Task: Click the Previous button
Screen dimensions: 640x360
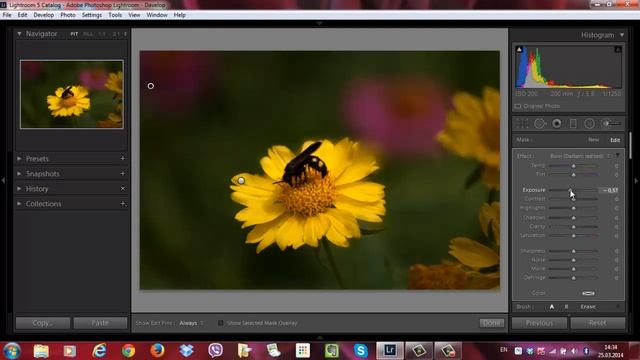Action: tap(539, 323)
